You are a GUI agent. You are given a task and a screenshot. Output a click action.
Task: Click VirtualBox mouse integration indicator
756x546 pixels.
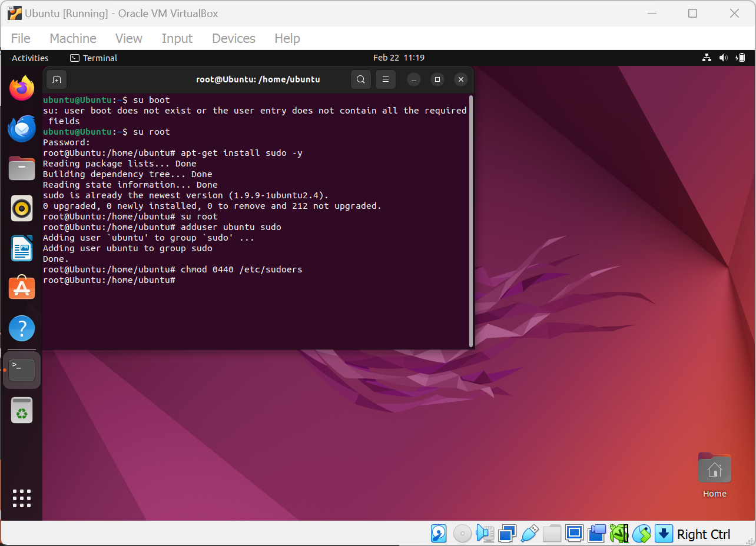(641, 534)
